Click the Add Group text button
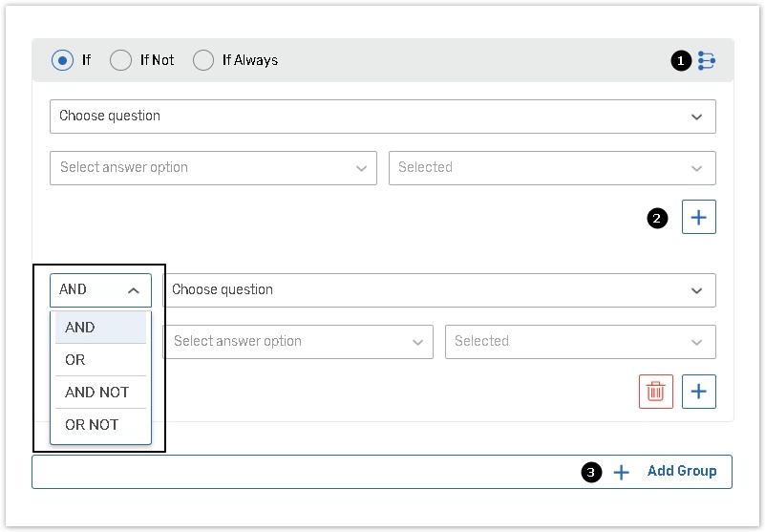Viewport: 765px width, 532px height. 681,472
